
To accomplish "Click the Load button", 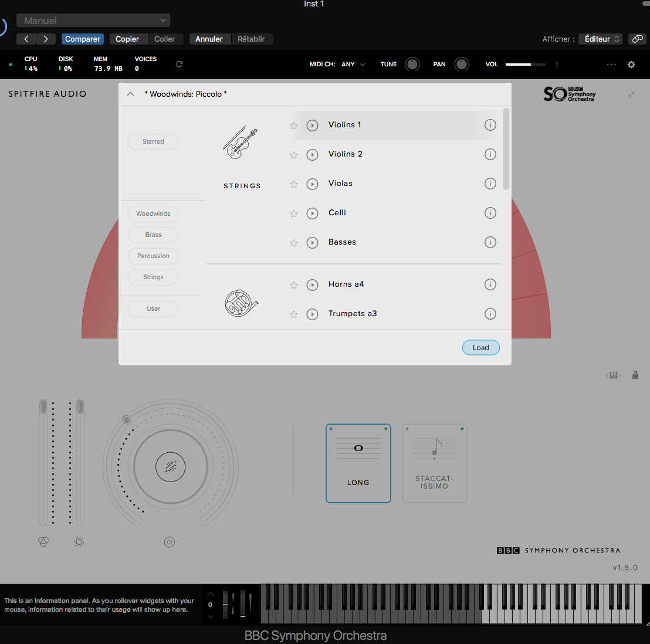I will click(x=481, y=348).
